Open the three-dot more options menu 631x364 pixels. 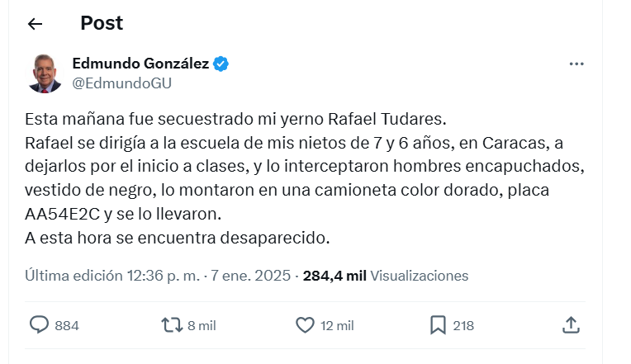577,64
